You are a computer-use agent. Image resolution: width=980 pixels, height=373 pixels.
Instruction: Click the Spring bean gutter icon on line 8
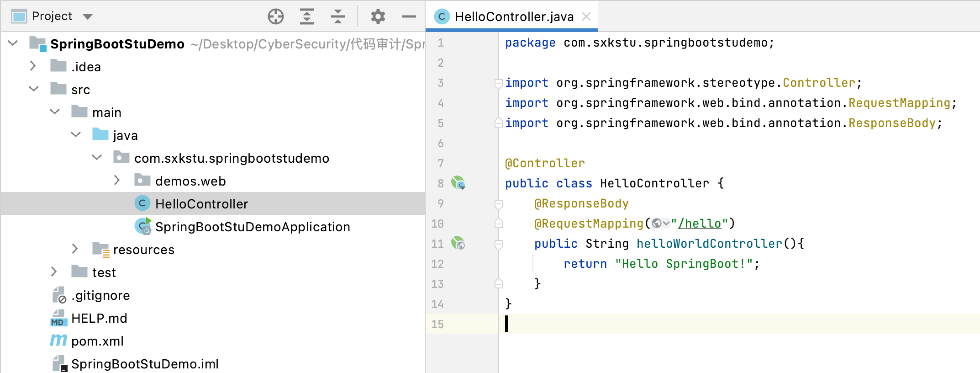coord(458,183)
